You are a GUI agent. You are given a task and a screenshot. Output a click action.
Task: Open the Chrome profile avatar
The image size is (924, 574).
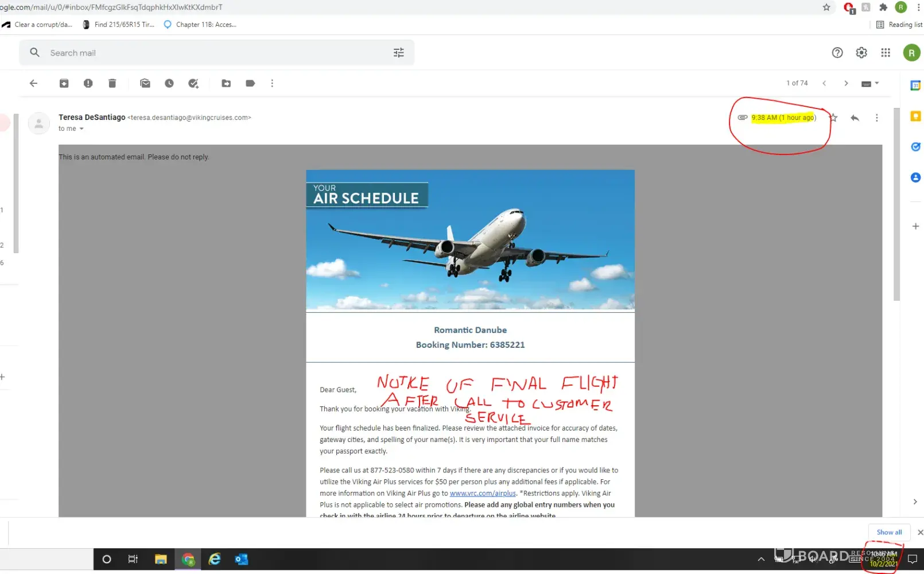900,7
